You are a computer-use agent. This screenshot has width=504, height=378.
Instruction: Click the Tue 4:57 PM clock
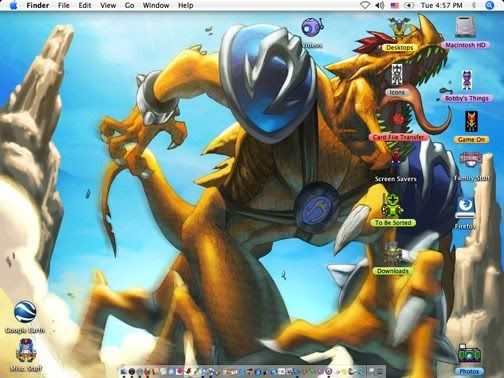pos(441,5)
